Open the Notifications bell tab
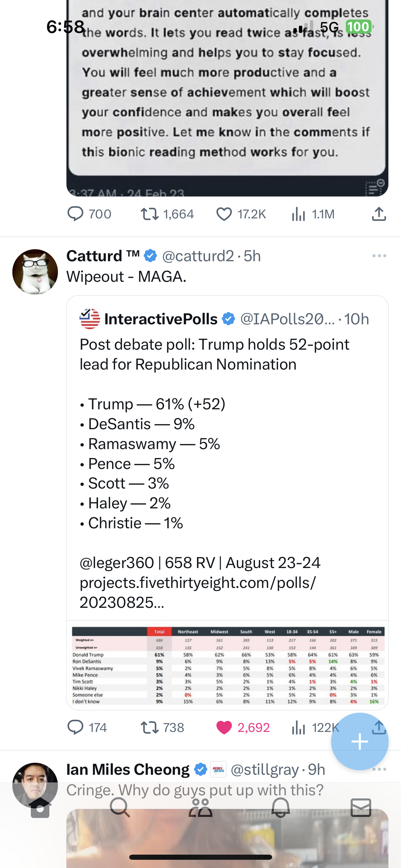This screenshot has width=401, height=868. pos(281,808)
